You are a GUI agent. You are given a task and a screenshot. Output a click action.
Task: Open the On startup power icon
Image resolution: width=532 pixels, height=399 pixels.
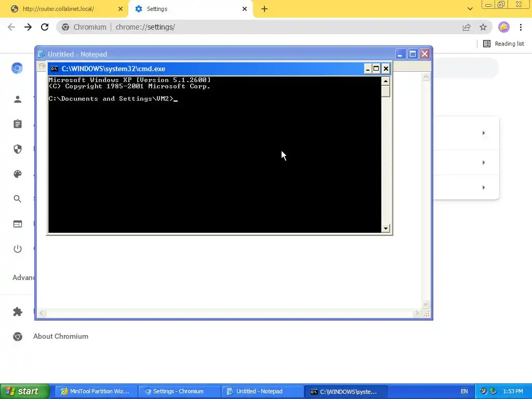[x=18, y=249]
